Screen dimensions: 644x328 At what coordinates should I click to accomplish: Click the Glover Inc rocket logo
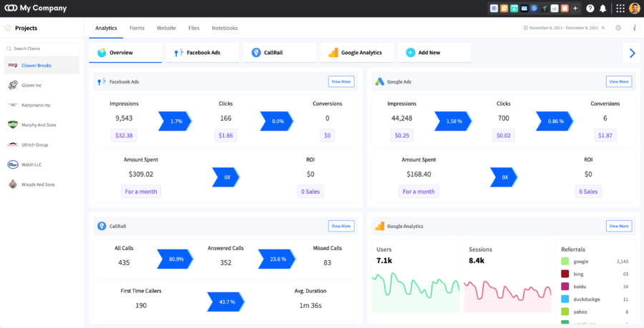coord(13,85)
